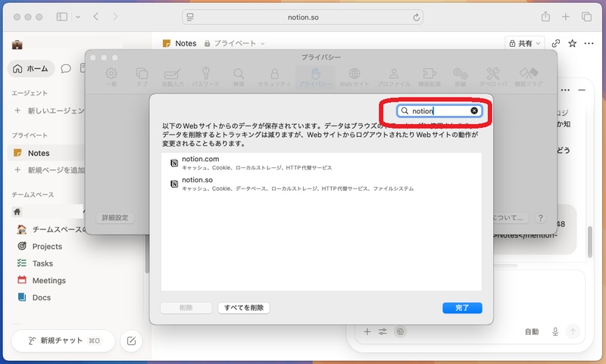Toggle the Safari sidebar button
606x364 pixels.
click(x=62, y=17)
